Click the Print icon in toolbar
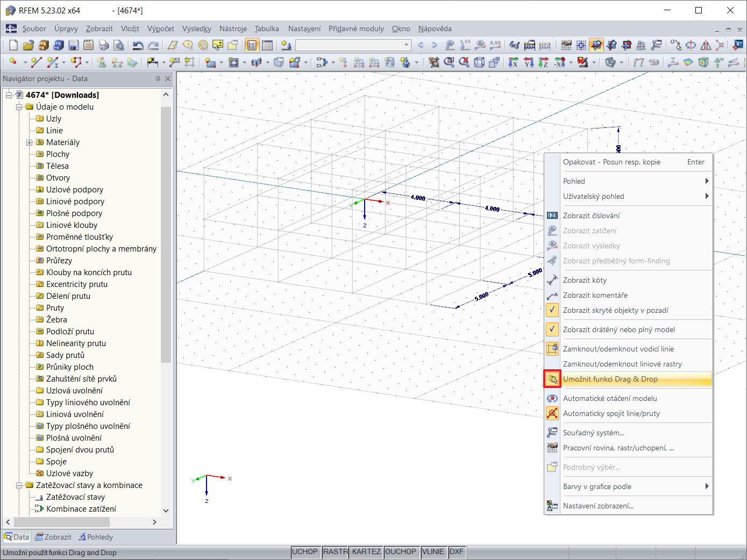Image resolution: width=747 pixels, height=560 pixels. click(104, 46)
